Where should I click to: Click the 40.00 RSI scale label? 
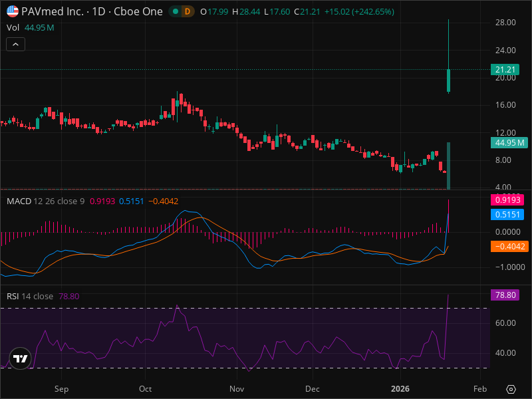(505, 353)
